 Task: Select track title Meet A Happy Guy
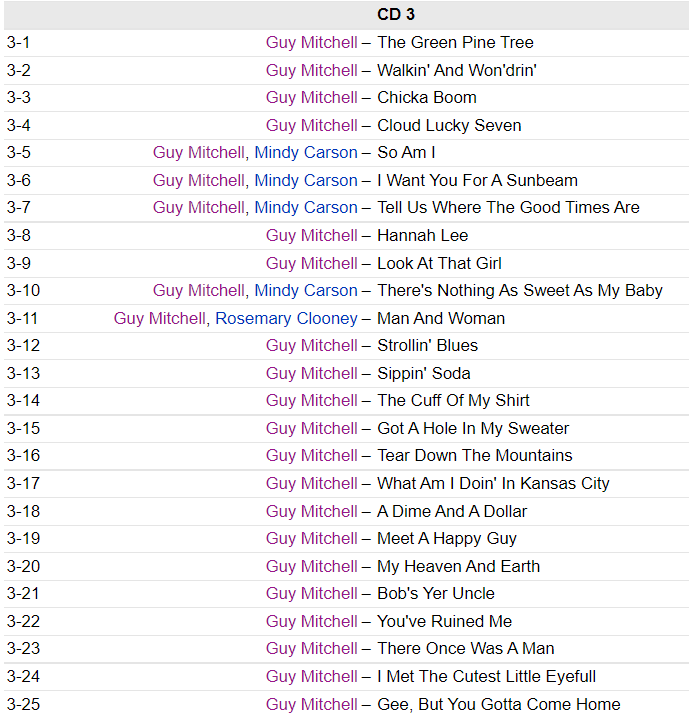tap(447, 539)
